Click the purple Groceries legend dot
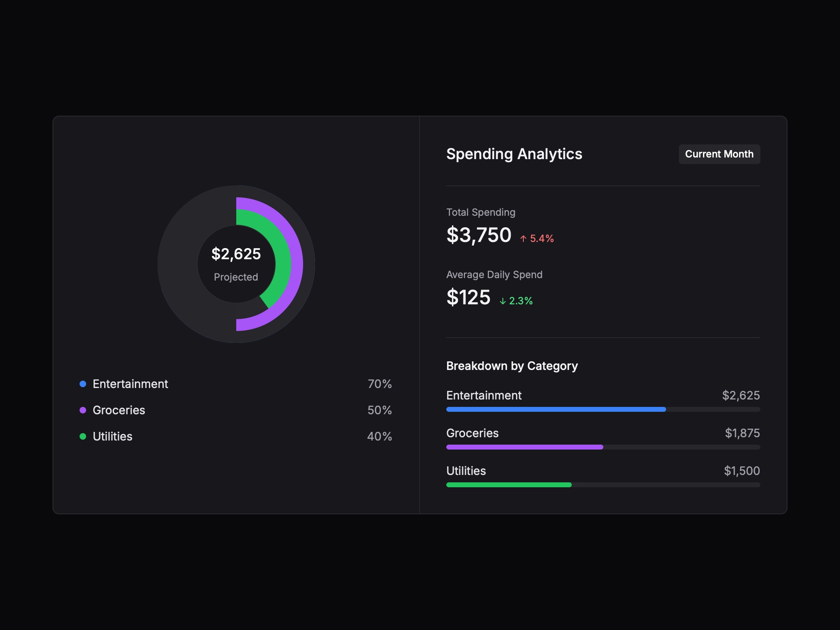Image resolution: width=840 pixels, height=630 pixels. click(83, 410)
